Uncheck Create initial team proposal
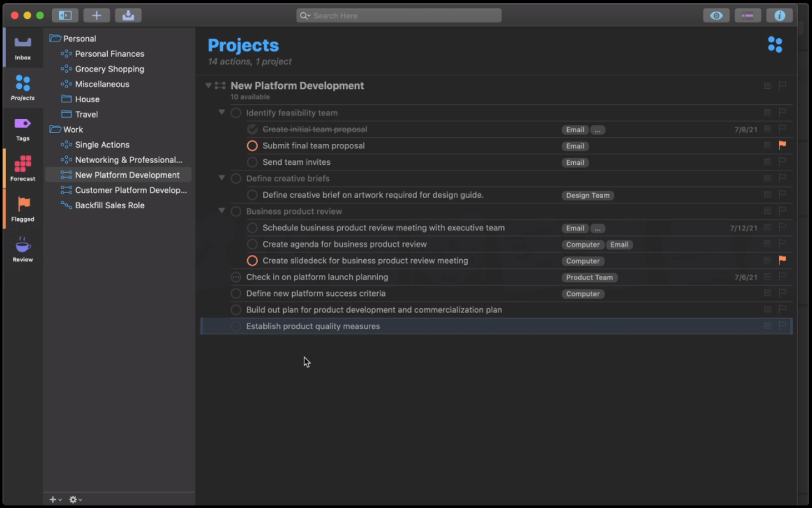 point(252,129)
